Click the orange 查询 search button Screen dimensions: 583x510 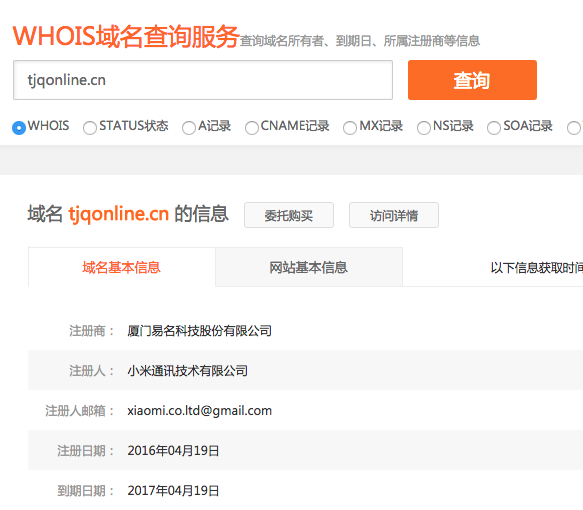click(472, 80)
